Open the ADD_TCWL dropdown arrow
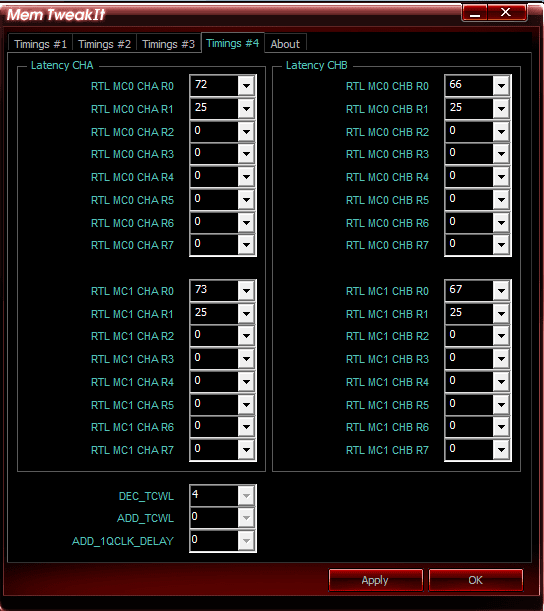544x611 pixels. [x=246, y=518]
